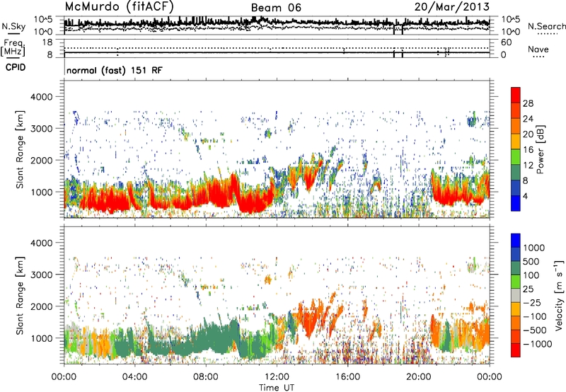
Task: Pick the bottom blue segment of power colorbar
Action: 516,203
